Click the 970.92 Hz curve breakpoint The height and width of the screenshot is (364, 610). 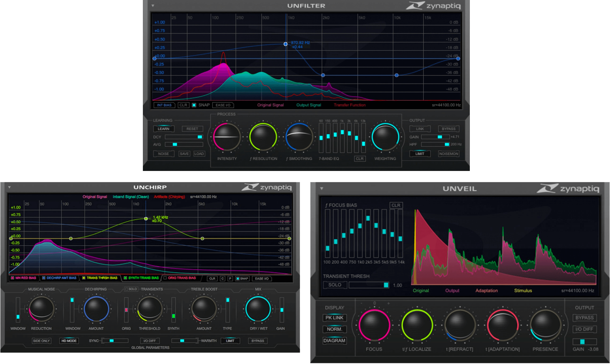pos(285,44)
